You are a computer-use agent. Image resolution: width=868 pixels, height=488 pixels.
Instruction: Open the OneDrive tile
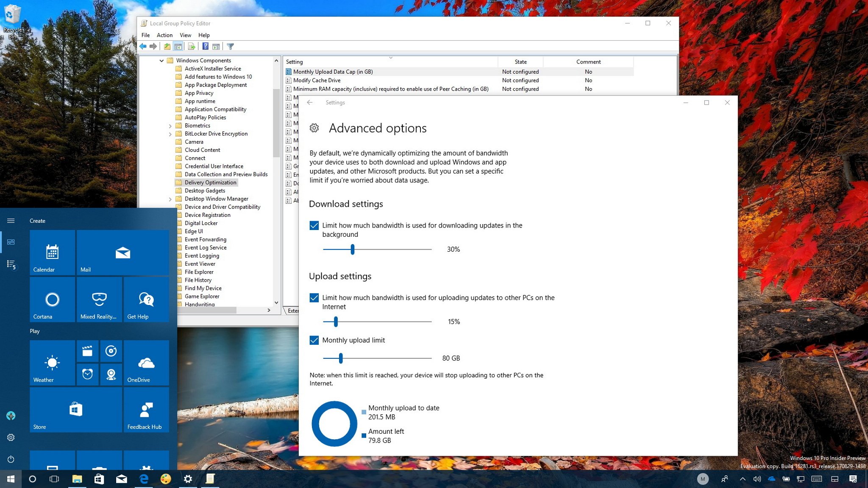click(x=146, y=363)
